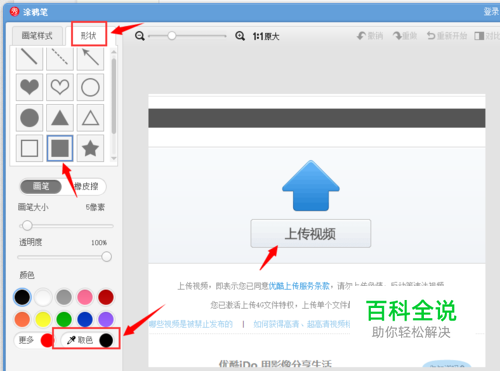Select the purple color swatch
Image resolution: width=500 pixels, height=371 pixels.
106,319
